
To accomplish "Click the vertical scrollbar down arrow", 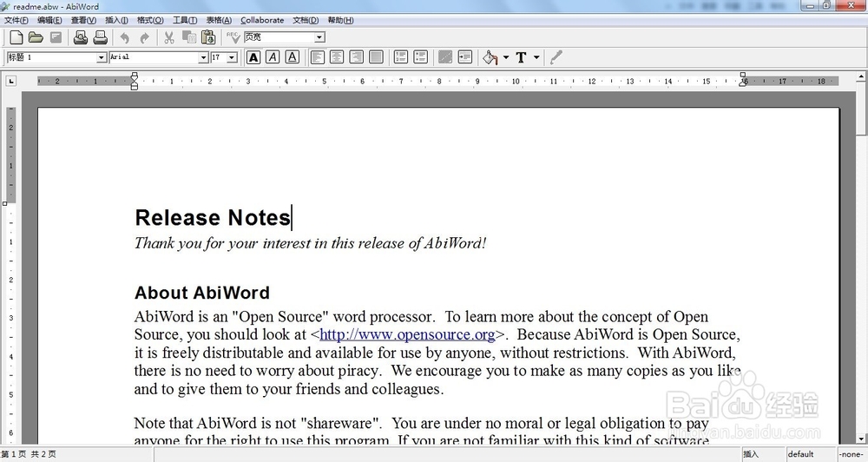I will (x=862, y=439).
